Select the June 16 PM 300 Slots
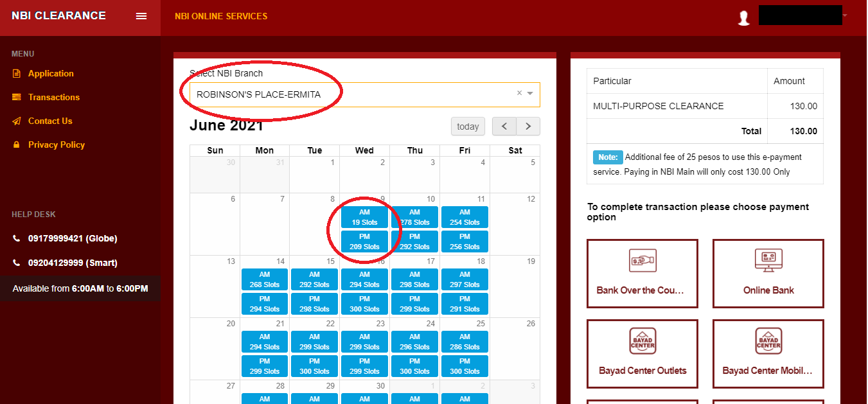This screenshot has height=404, width=868. click(x=364, y=304)
